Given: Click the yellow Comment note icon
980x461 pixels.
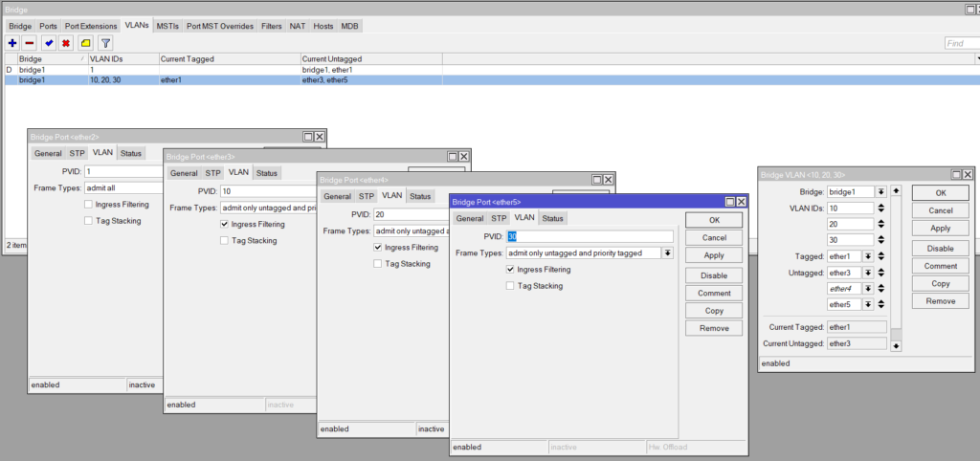Looking at the screenshot, I should [85, 43].
